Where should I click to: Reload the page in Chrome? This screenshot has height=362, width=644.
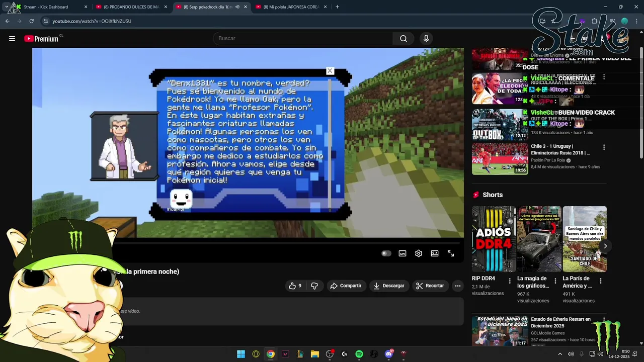point(31,21)
